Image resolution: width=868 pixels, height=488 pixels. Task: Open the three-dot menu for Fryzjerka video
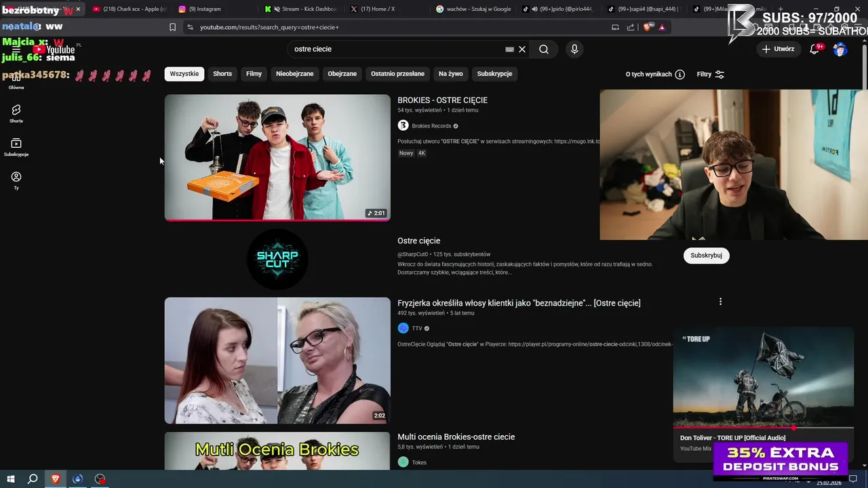720,302
